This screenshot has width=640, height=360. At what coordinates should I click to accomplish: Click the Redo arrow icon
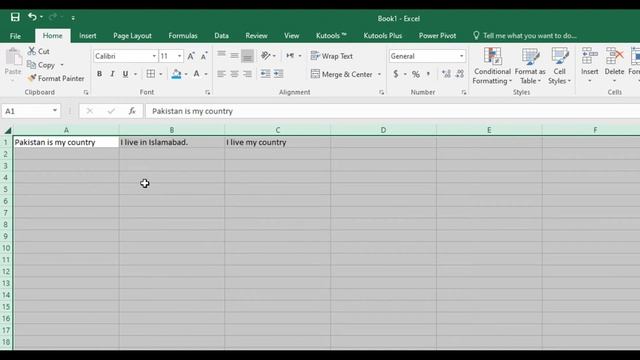click(x=53, y=17)
